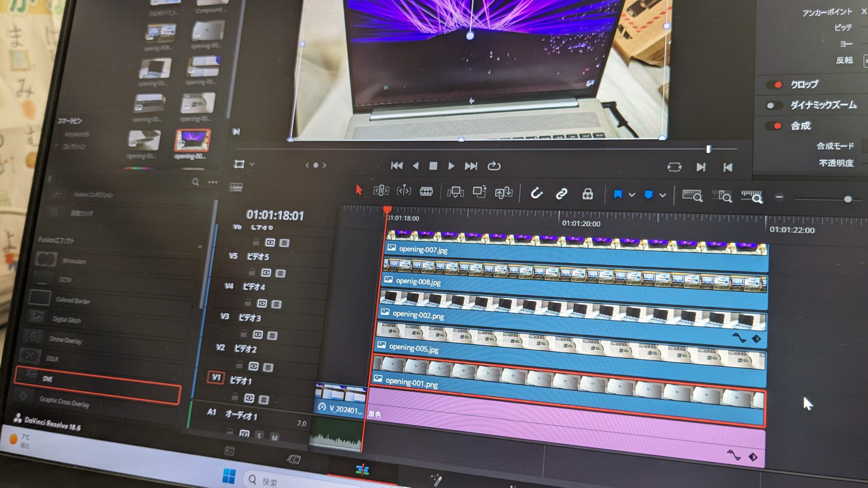Toggle the Linked Selection chain icon

point(561,194)
